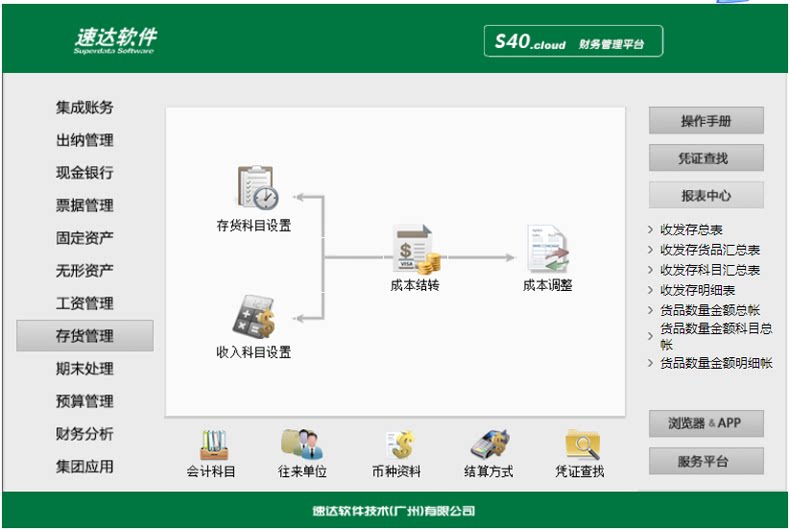Open the 收发存货品汇总表 report link
Image resolution: width=790 pixels, height=531 pixels.
click(x=710, y=250)
